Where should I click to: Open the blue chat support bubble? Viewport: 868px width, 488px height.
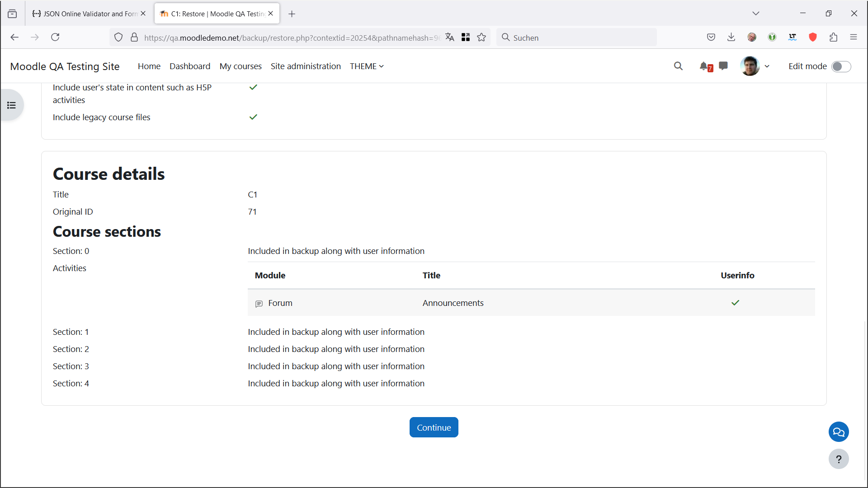pos(839,432)
